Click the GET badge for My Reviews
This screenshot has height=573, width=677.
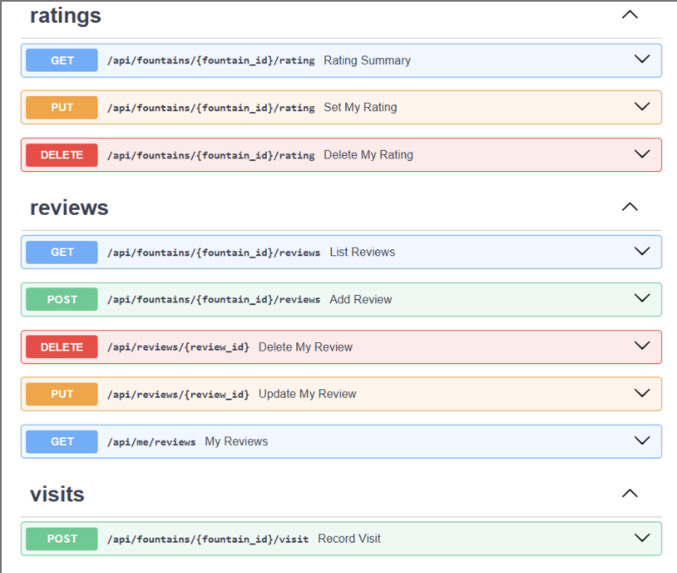pyautogui.click(x=62, y=441)
